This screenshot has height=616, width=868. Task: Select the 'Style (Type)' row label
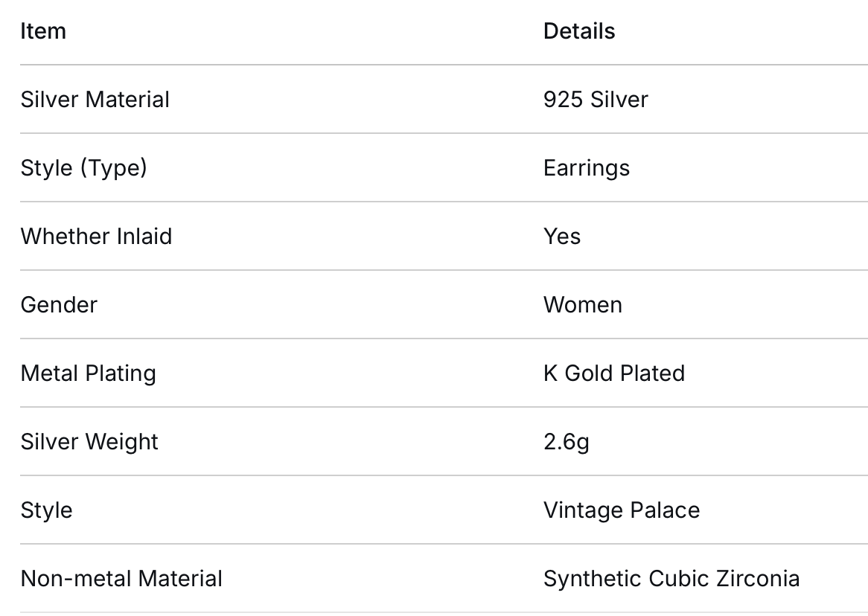tap(83, 168)
